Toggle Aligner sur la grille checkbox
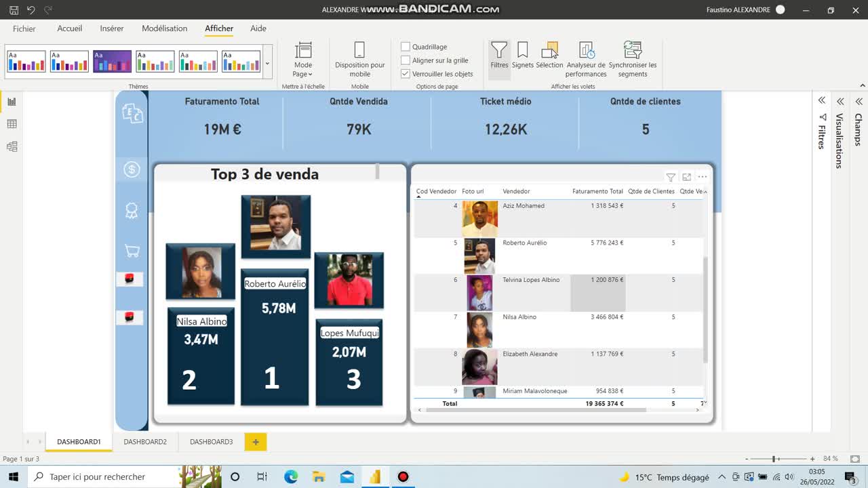 406,60
